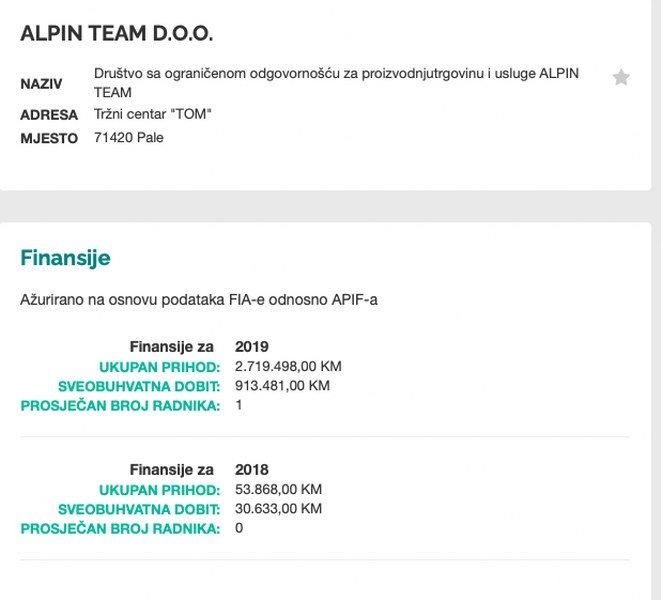Screen dimensions: 661x600
Task: Click the NAZIV label
Action: coord(41,84)
